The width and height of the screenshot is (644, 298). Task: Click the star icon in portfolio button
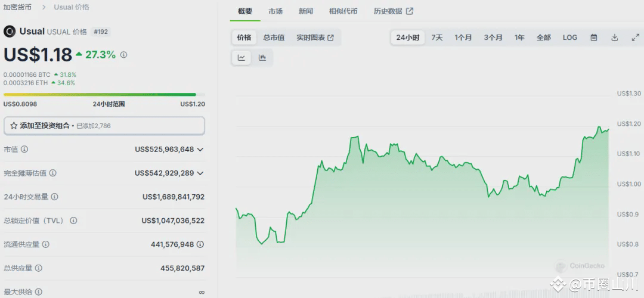pos(14,126)
